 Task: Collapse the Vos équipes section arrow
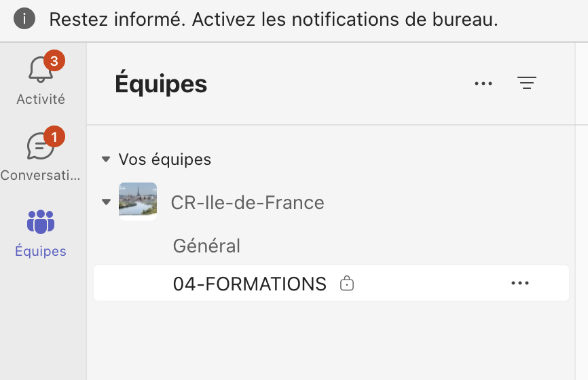tap(106, 159)
